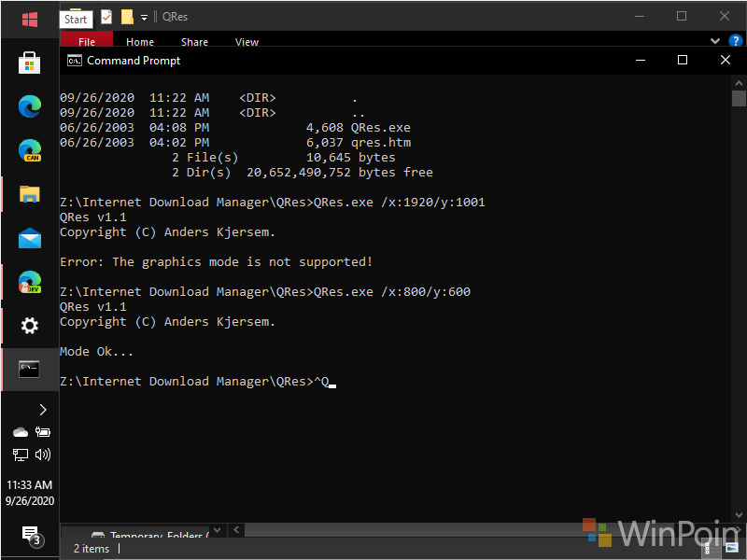Show hidden system tray icons
The width and height of the screenshot is (747, 560).
pos(42,410)
